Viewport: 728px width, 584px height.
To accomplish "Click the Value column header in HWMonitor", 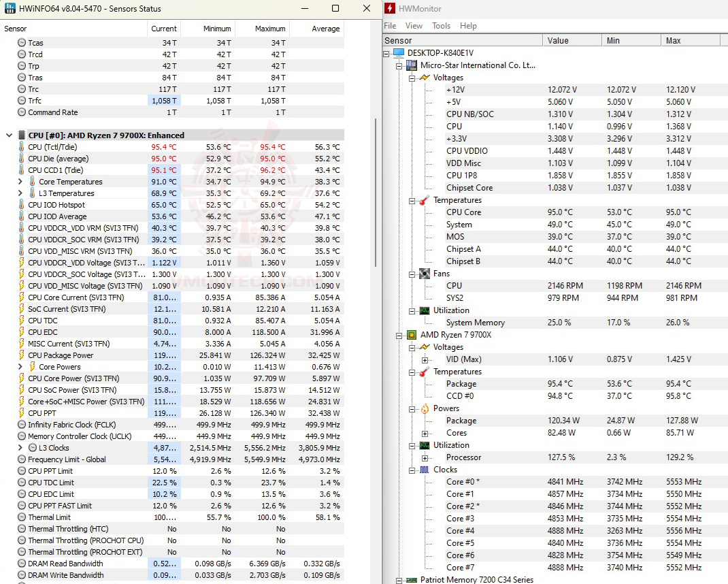I will [x=572, y=40].
